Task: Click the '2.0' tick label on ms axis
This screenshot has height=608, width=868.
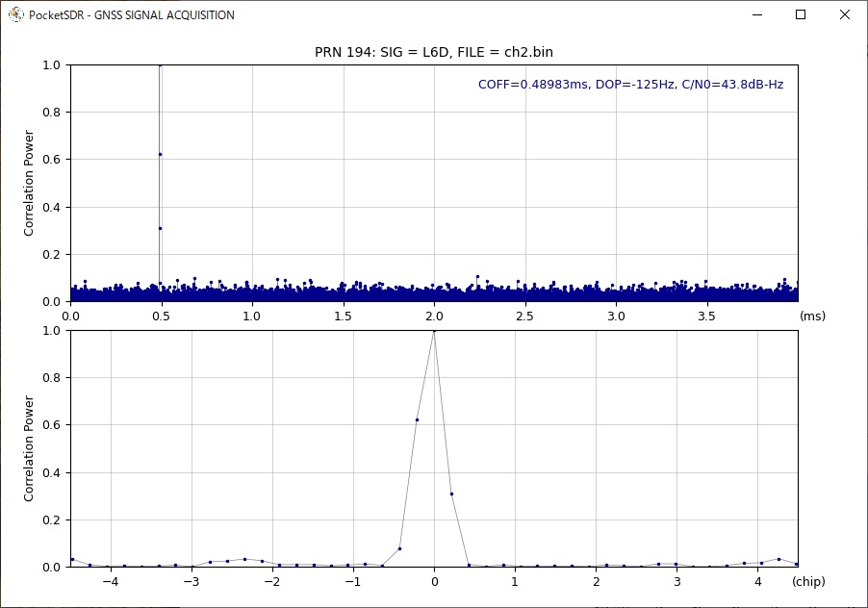Action: click(434, 316)
